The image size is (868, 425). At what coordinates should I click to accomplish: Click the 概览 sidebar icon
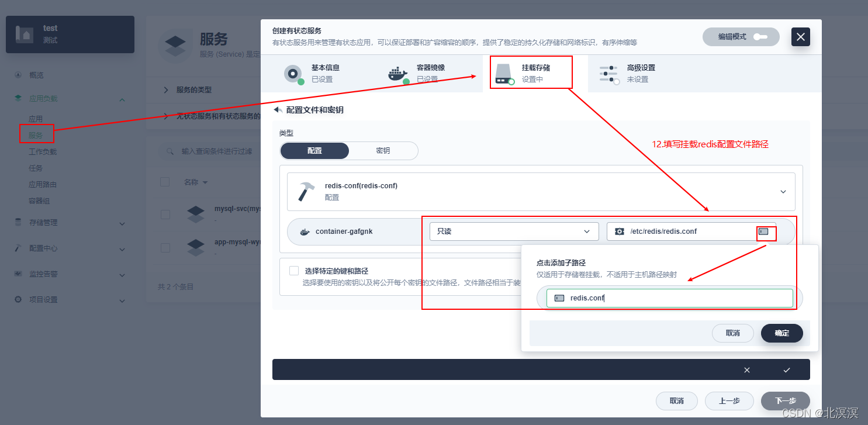18,75
